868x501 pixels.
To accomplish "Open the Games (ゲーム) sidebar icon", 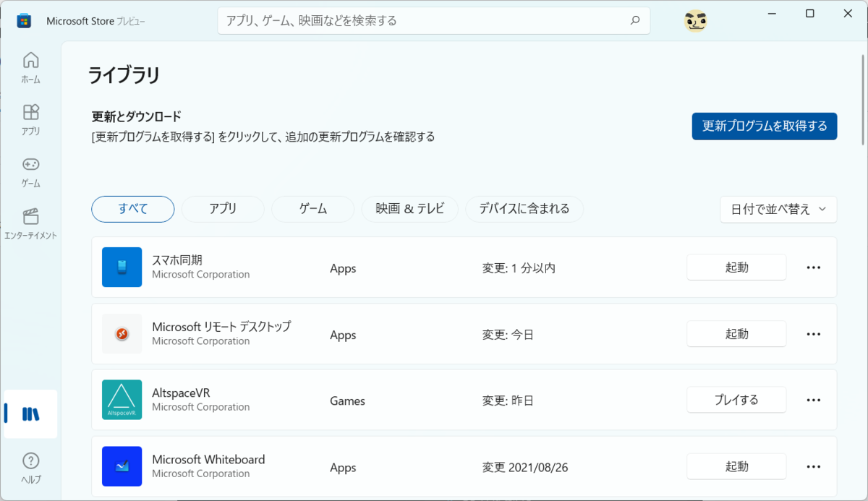I will click(30, 172).
